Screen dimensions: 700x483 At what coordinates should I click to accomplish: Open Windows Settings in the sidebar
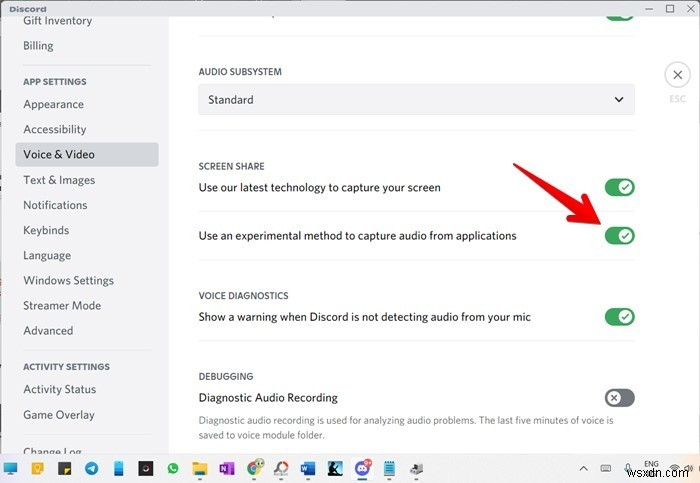coord(69,280)
